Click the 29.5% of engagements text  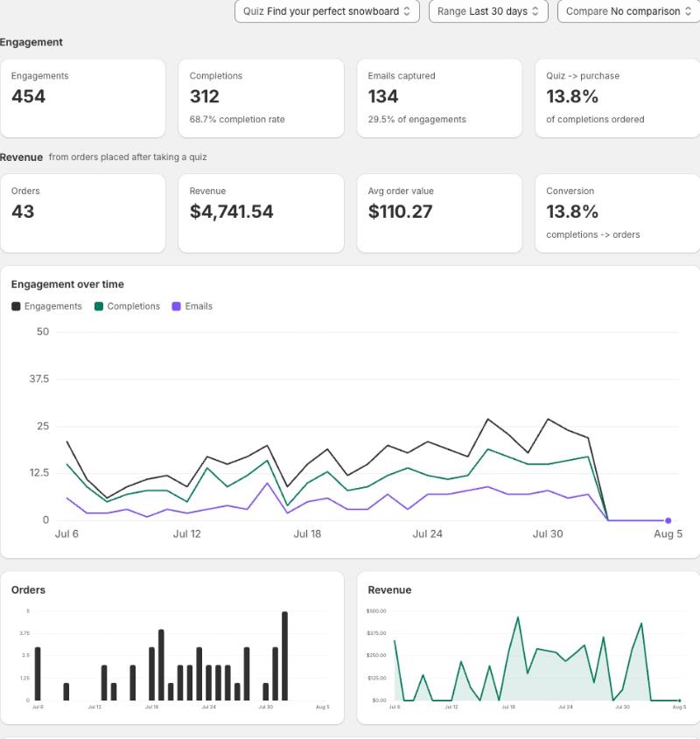[x=417, y=120]
